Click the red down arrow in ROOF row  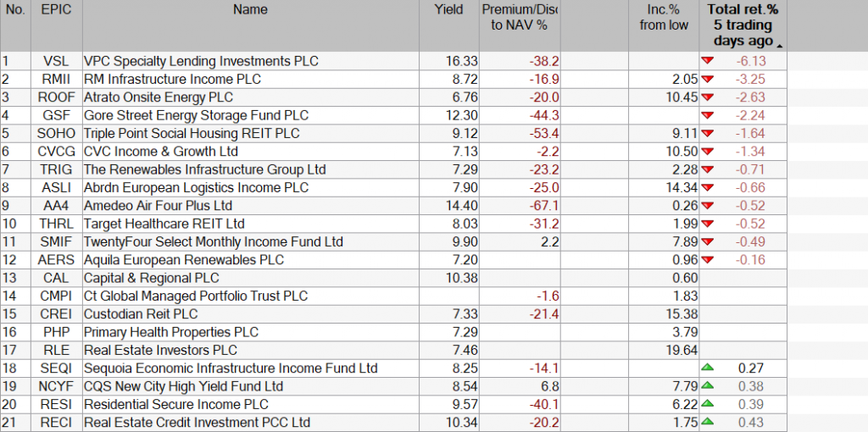coord(708,97)
